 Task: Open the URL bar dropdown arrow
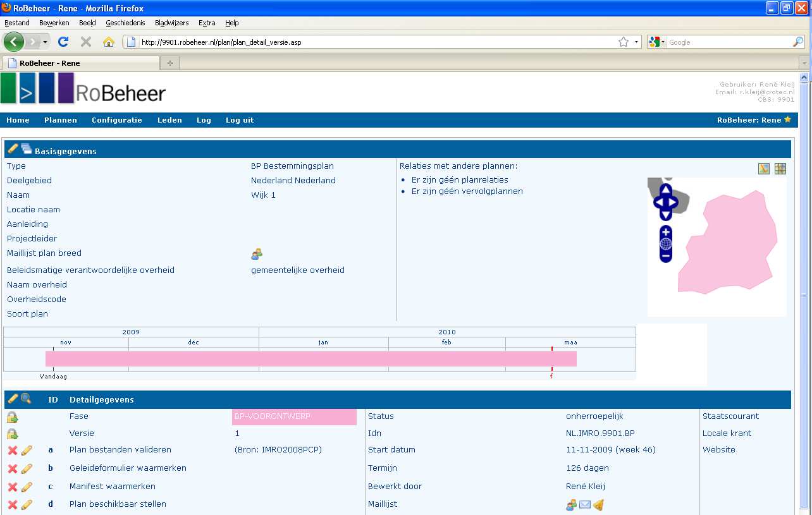(x=636, y=42)
